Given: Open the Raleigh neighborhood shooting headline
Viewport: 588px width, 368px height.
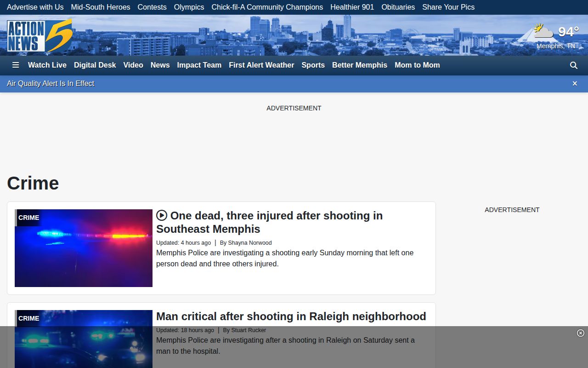Looking at the screenshot, I should 291,316.
